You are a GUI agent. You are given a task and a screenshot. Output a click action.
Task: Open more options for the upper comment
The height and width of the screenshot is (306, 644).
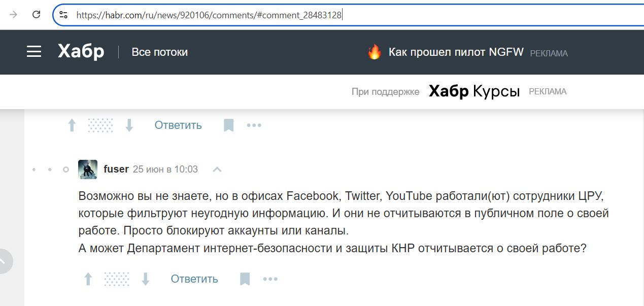coord(254,125)
